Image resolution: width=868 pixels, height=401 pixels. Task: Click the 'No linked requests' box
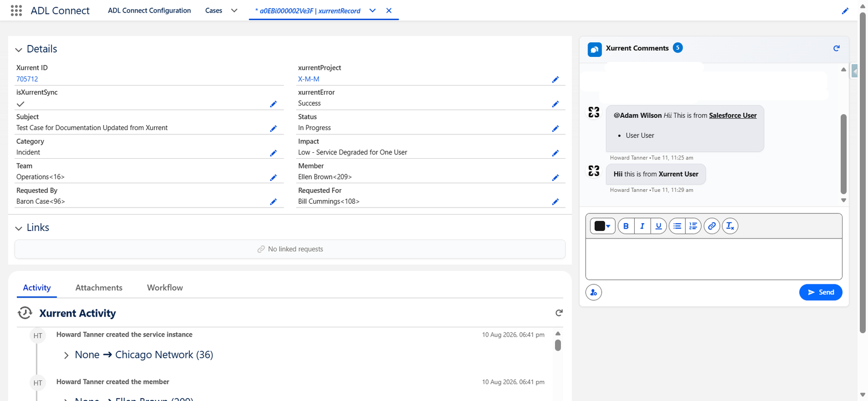tap(290, 249)
